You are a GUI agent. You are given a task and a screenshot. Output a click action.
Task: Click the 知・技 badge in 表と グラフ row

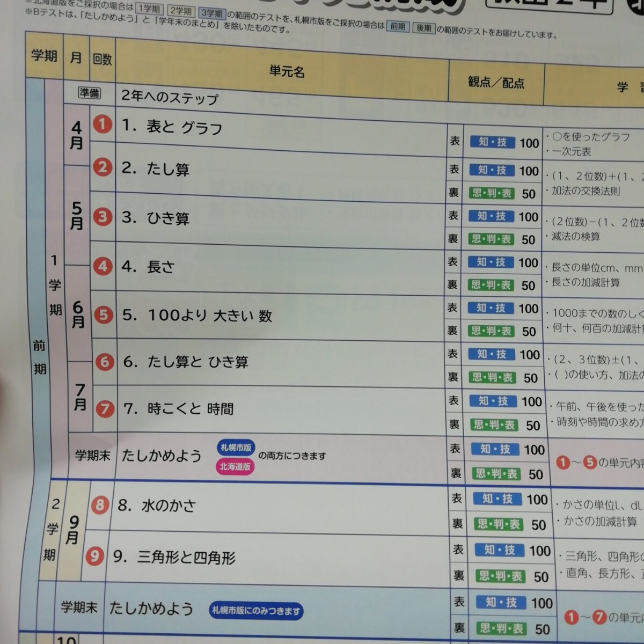pyautogui.click(x=493, y=142)
